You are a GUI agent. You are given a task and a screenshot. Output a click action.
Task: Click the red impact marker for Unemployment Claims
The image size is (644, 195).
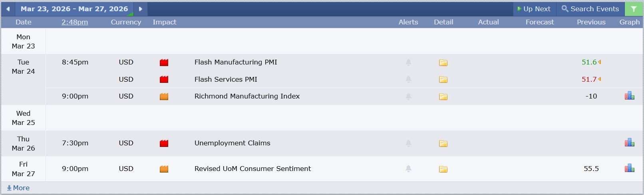[x=164, y=143]
